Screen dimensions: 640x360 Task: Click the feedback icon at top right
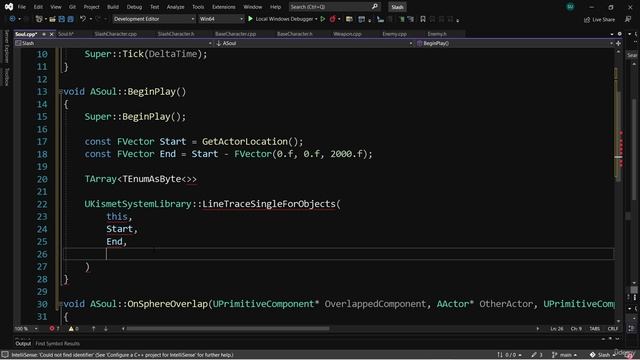pyautogui.click(x=628, y=19)
